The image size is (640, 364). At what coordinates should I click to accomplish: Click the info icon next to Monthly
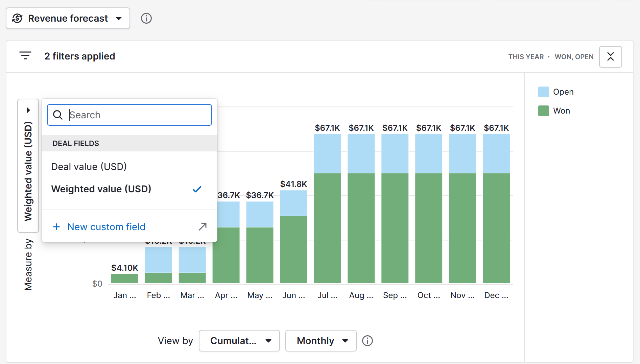[367, 341]
